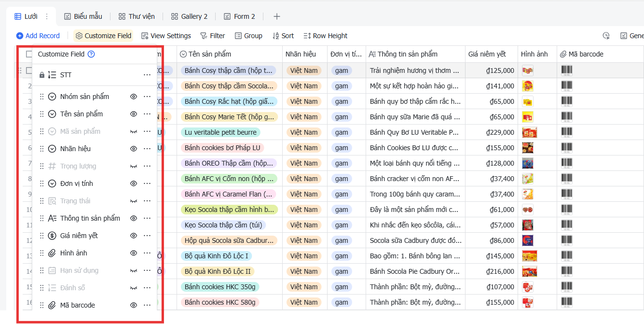Open the image thumbnail in the first row
644x324 pixels.
click(528, 70)
